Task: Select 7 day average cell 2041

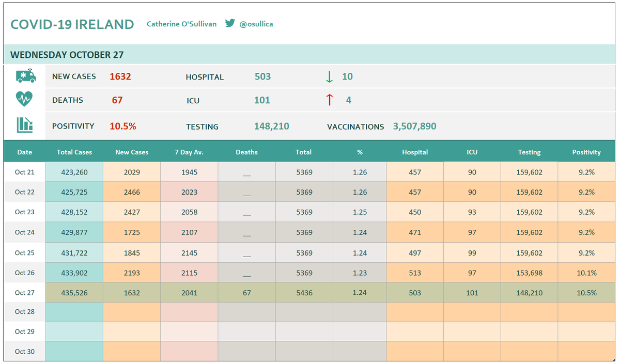Action: (x=190, y=293)
